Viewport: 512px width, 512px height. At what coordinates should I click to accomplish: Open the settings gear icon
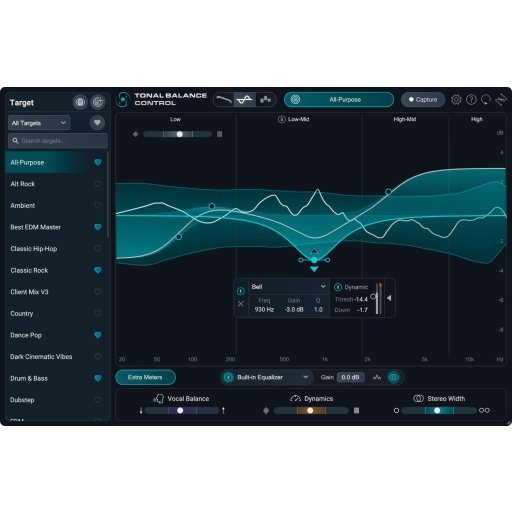456,100
